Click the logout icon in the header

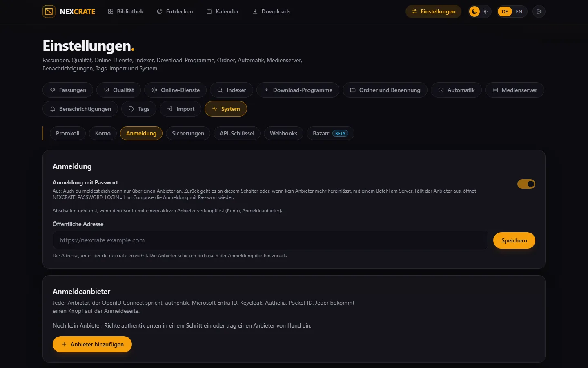click(539, 11)
